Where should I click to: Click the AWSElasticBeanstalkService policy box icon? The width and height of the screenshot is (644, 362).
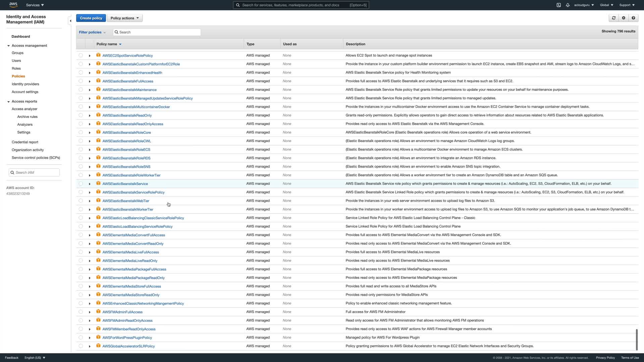coord(98,183)
